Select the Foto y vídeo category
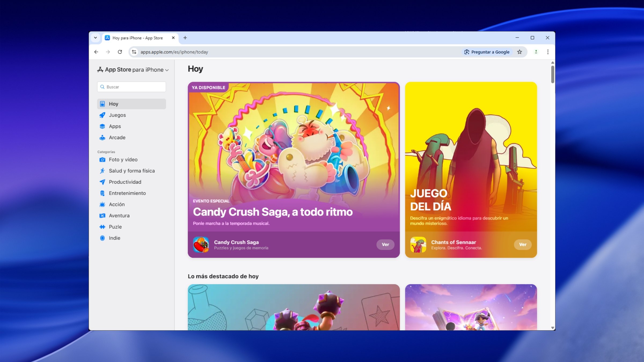This screenshot has height=362, width=644. pyautogui.click(x=123, y=159)
